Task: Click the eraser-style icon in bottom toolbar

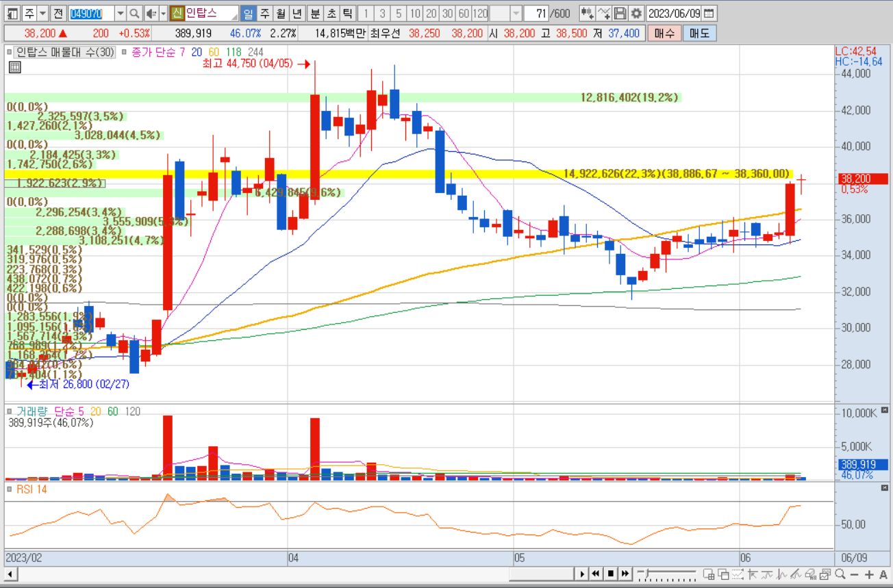Action: [x=811, y=574]
